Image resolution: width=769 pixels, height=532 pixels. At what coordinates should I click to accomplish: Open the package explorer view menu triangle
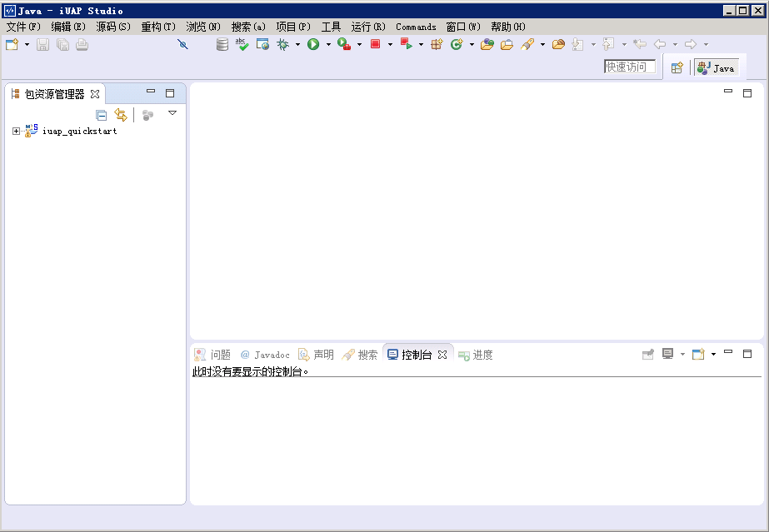click(172, 113)
